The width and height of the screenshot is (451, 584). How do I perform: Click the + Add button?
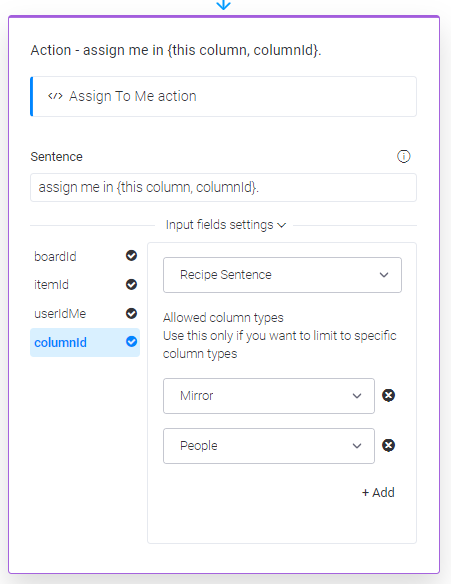pos(378,492)
